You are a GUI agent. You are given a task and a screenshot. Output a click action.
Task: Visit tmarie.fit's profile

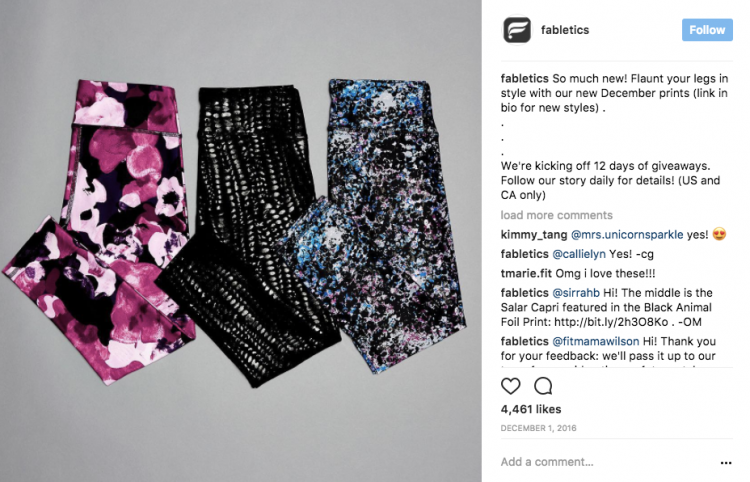[x=526, y=274]
